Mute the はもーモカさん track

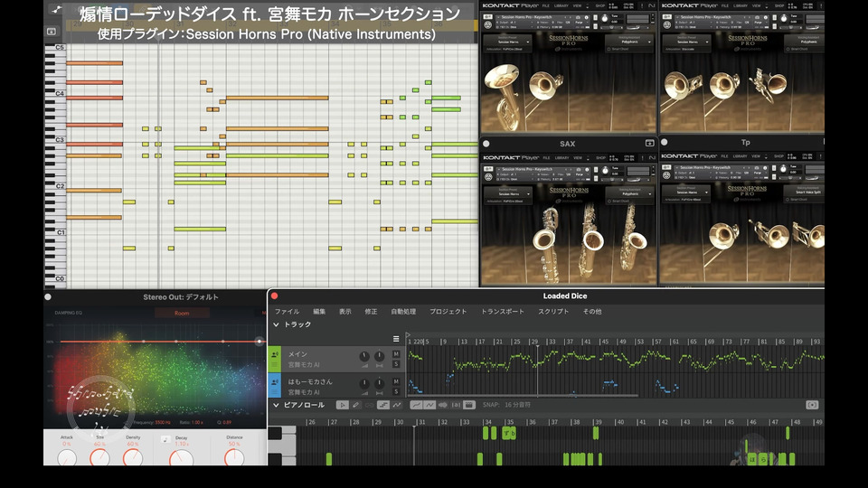[x=396, y=381]
